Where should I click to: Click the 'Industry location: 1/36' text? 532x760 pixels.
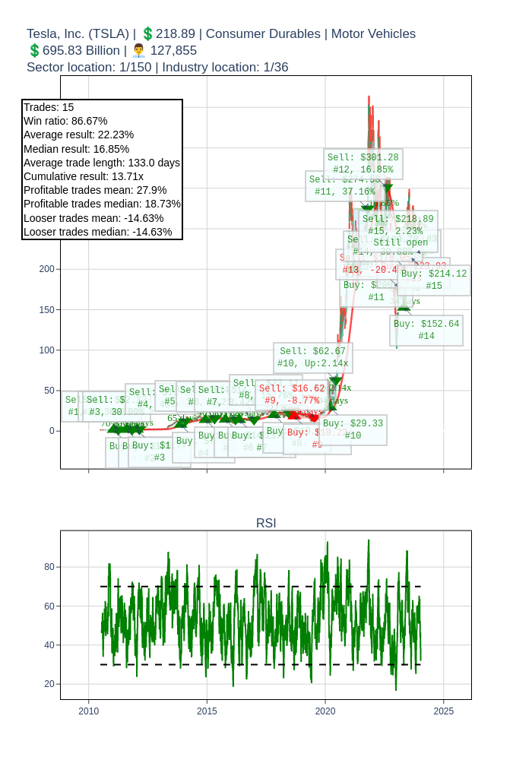[225, 67]
